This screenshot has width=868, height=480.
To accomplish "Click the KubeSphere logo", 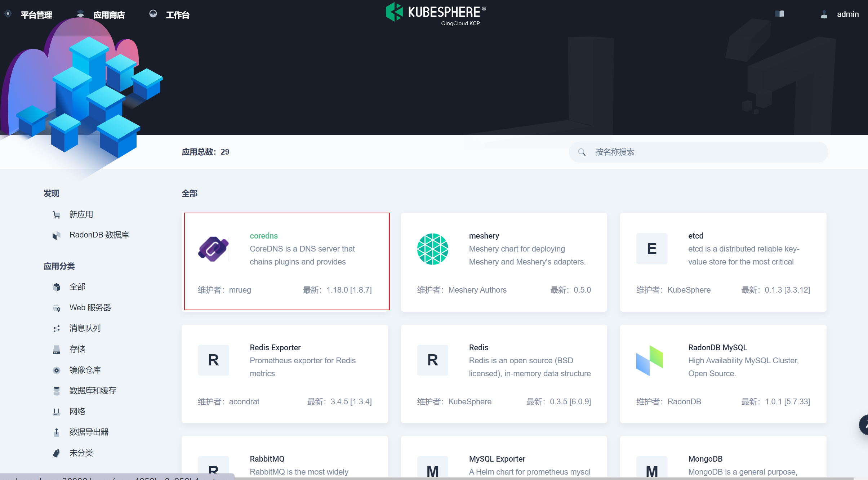I will pyautogui.click(x=436, y=14).
